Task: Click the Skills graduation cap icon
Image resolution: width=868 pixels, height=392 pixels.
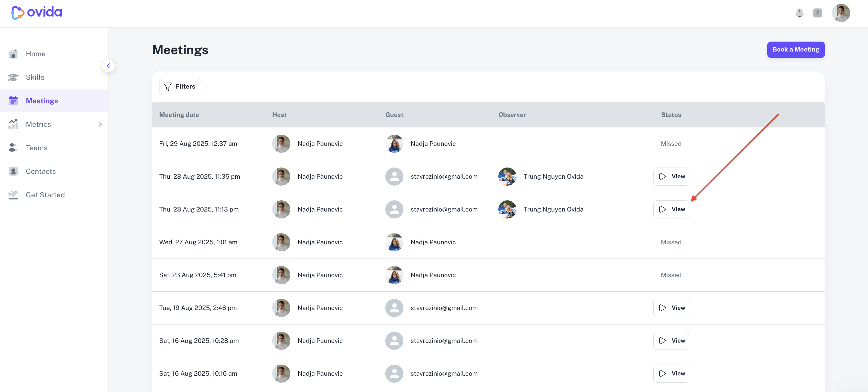Action: click(13, 77)
